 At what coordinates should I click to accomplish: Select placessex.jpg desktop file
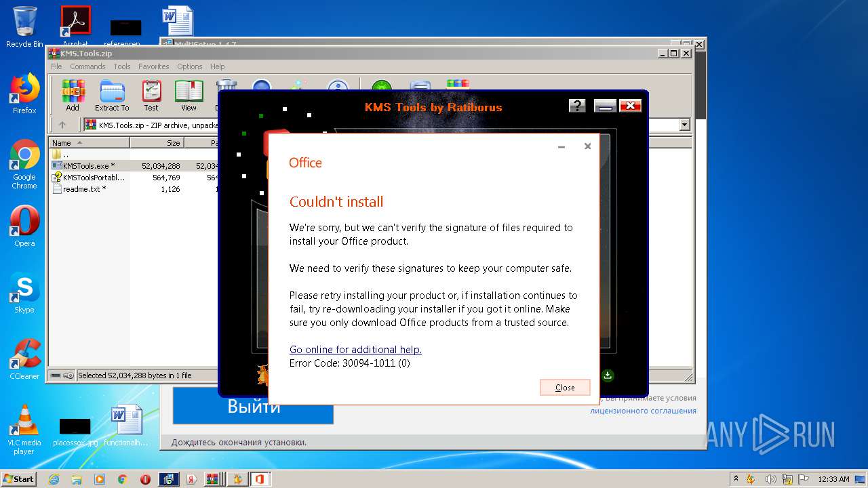(75, 431)
